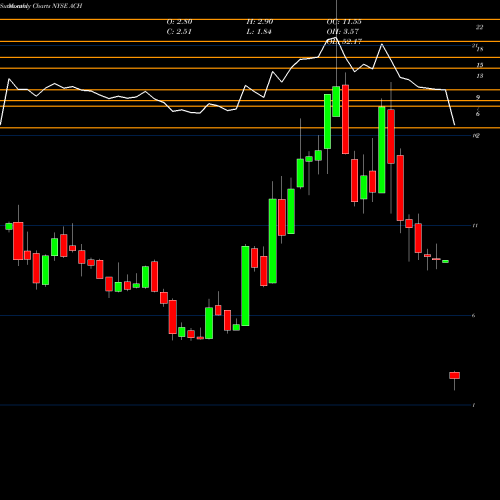
Task: Click the 'OC: 11.55' readout
Action: (x=344, y=22)
